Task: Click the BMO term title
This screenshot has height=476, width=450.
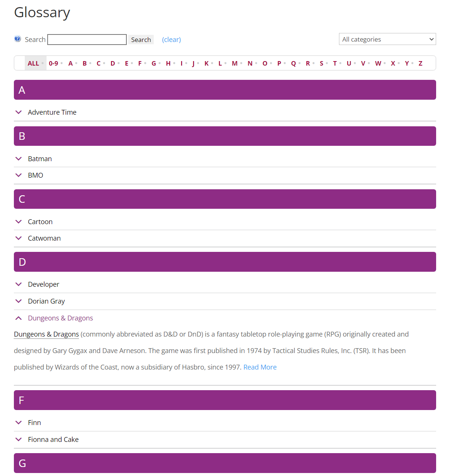Action: point(36,175)
